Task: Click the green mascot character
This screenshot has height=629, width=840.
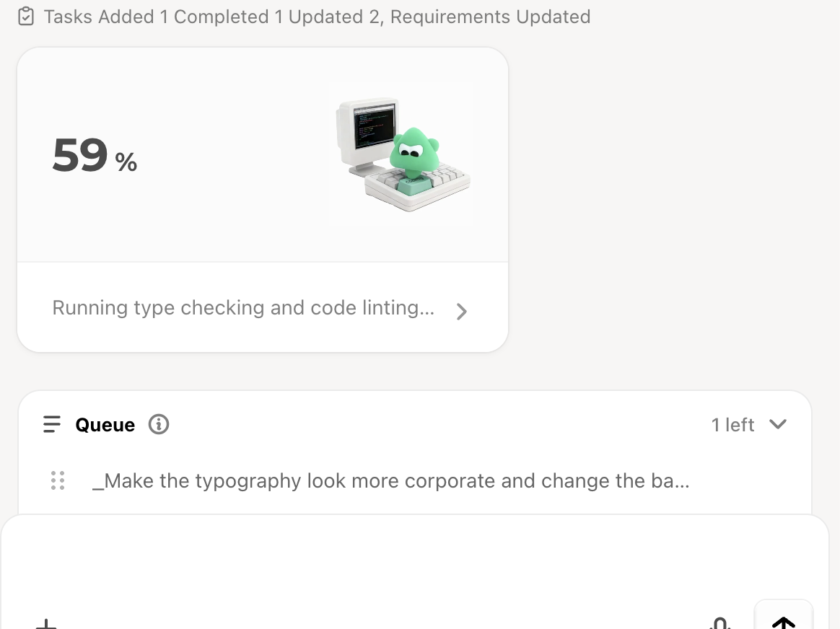Action: point(414,151)
